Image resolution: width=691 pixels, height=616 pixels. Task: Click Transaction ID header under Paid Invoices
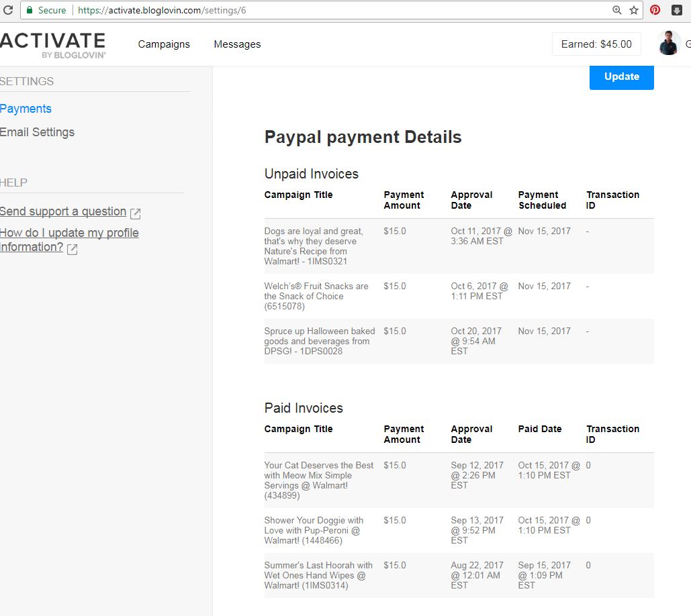click(x=612, y=435)
